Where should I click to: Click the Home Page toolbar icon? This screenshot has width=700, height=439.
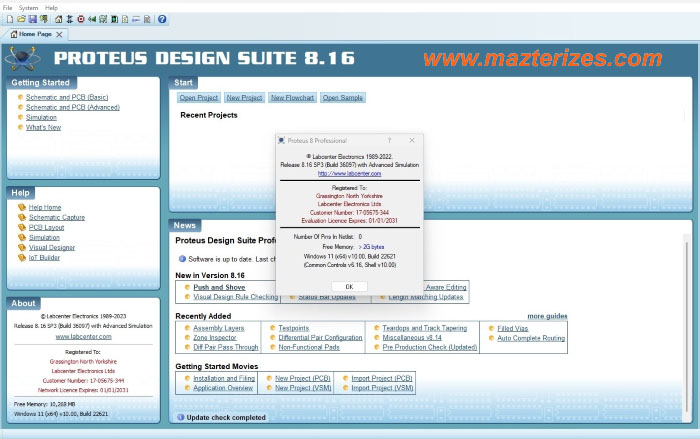[58, 19]
